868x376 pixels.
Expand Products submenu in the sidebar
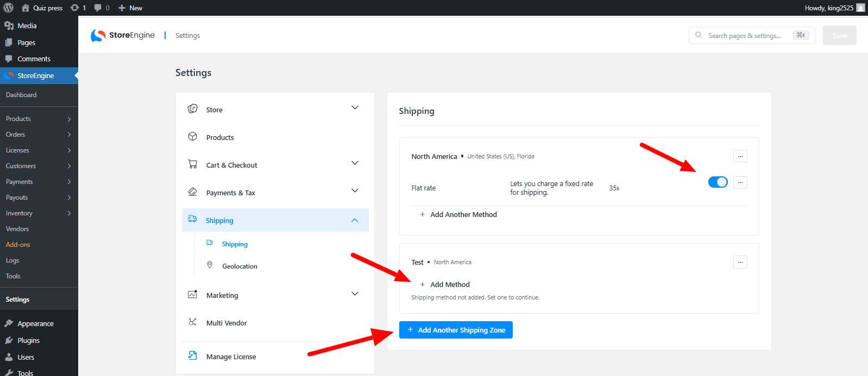39,119
